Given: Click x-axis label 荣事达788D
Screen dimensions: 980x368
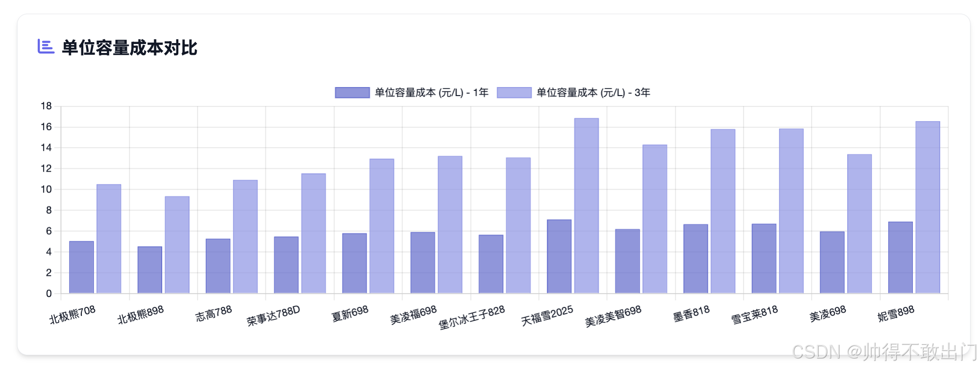Looking at the screenshot, I should pos(273,315).
